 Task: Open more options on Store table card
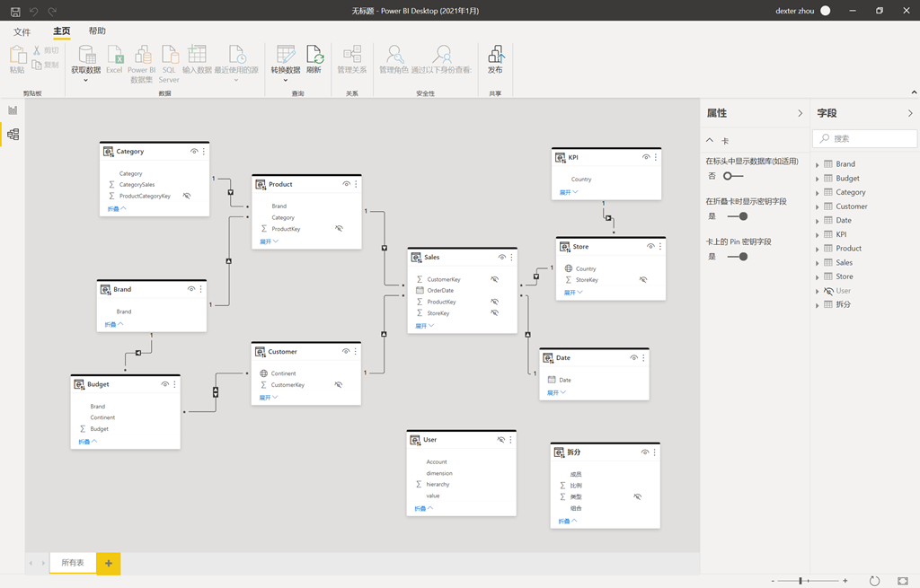[x=660, y=247]
